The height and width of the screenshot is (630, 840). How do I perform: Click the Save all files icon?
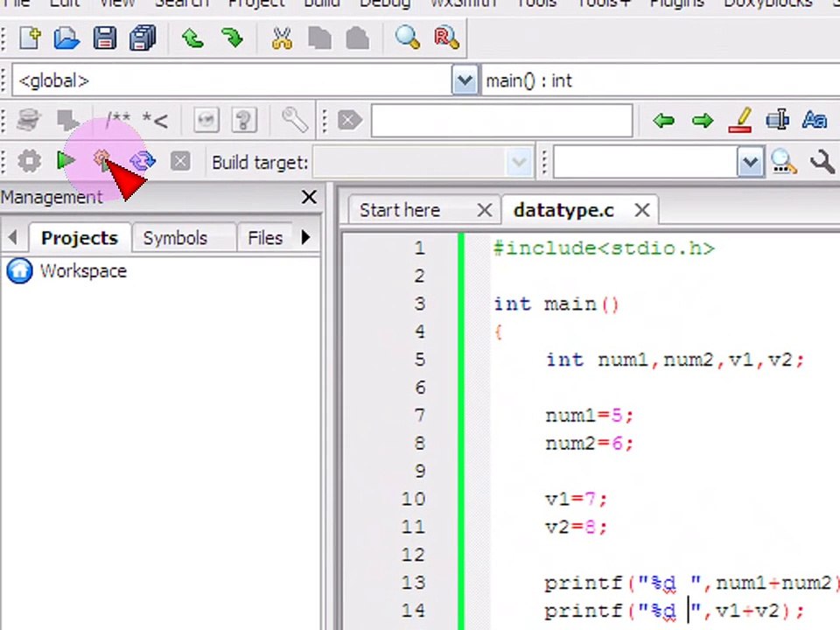pos(143,38)
